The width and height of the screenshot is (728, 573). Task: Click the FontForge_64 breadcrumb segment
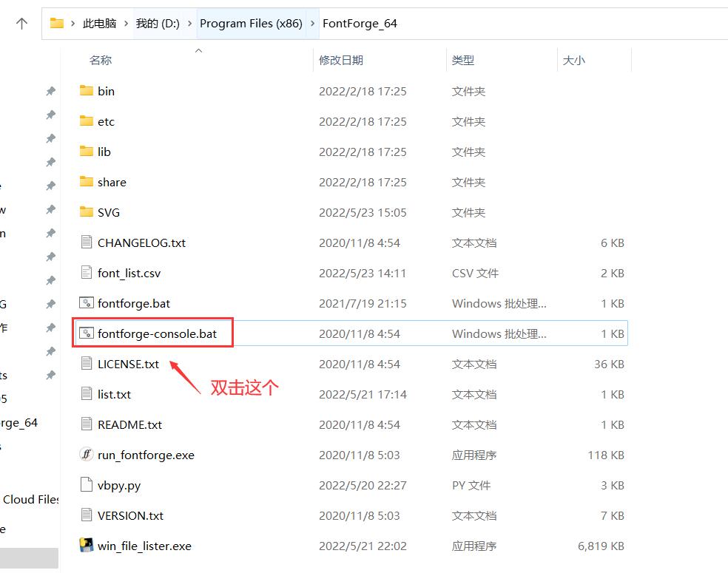click(360, 24)
